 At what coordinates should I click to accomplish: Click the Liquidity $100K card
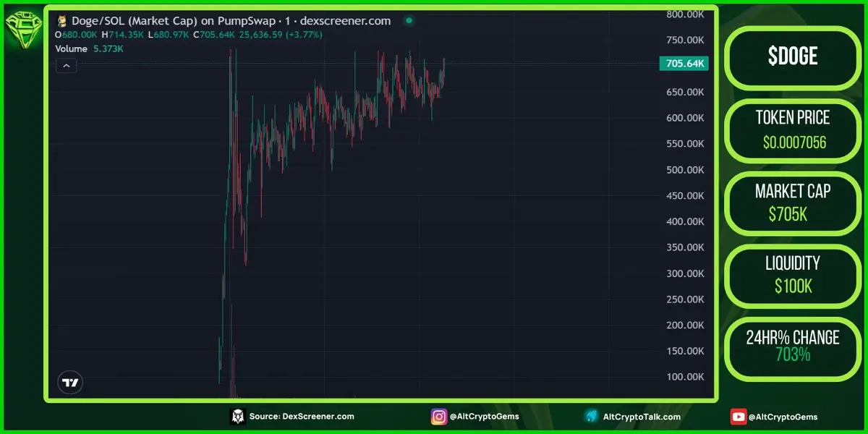(x=793, y=275)
